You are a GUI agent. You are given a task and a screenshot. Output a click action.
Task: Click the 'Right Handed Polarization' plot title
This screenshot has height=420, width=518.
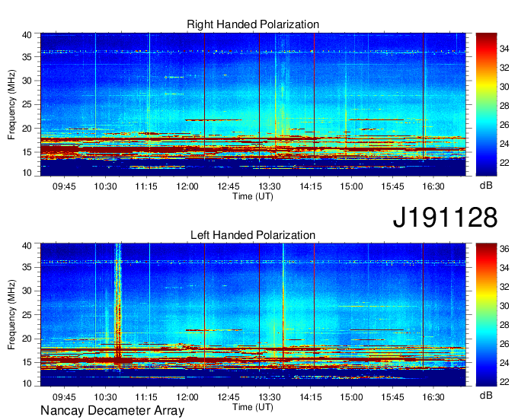pyautogui.click(x=253, y=24)
